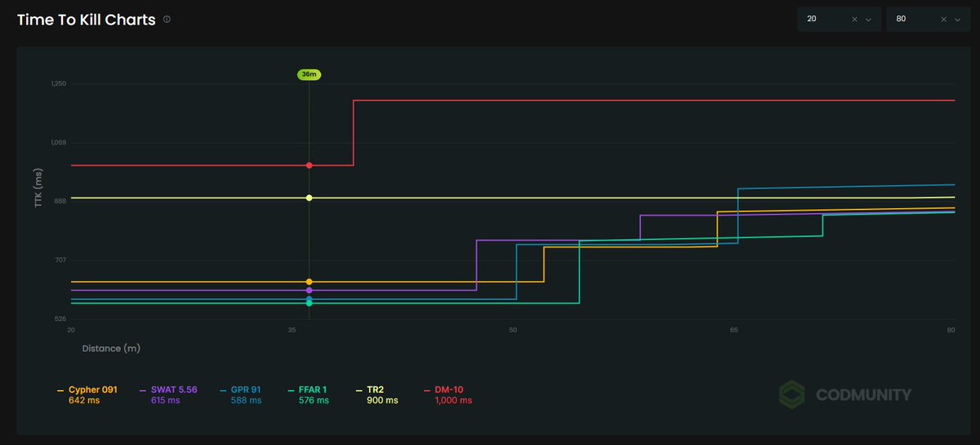This screenshot has height=445, width=980.
Task: Click the 888 y-axis tick label
Action: [x=60, y=201]
